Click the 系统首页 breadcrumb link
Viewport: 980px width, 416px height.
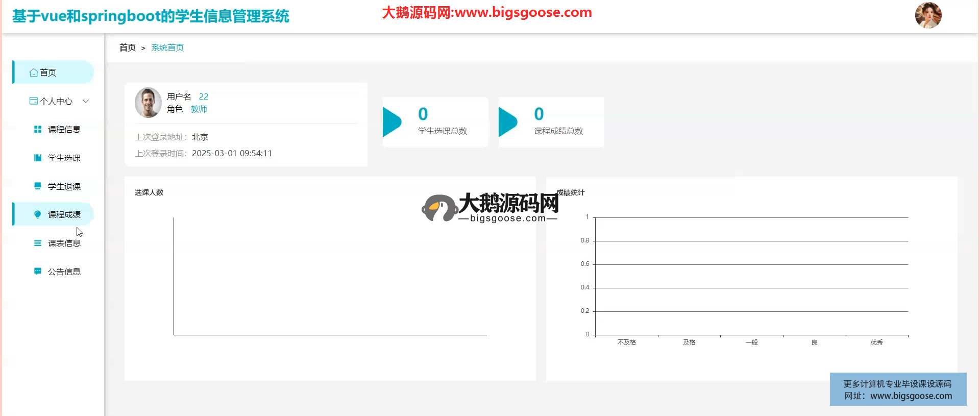(167, 47)
